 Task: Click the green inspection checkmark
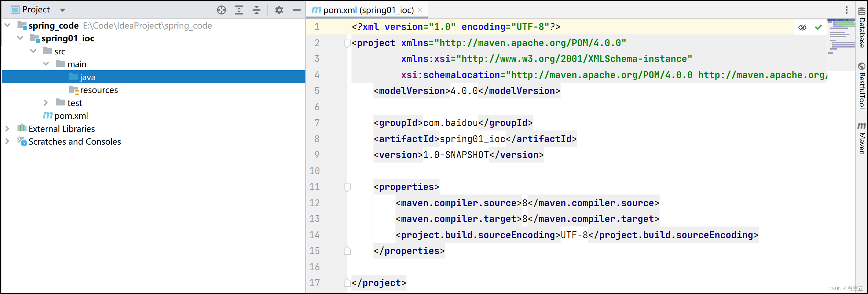818,27
